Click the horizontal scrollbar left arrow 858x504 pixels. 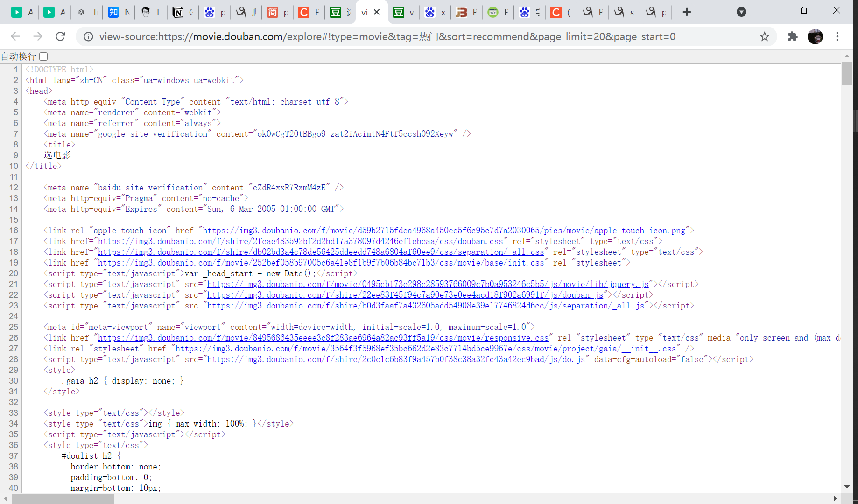tap(5, 498)
